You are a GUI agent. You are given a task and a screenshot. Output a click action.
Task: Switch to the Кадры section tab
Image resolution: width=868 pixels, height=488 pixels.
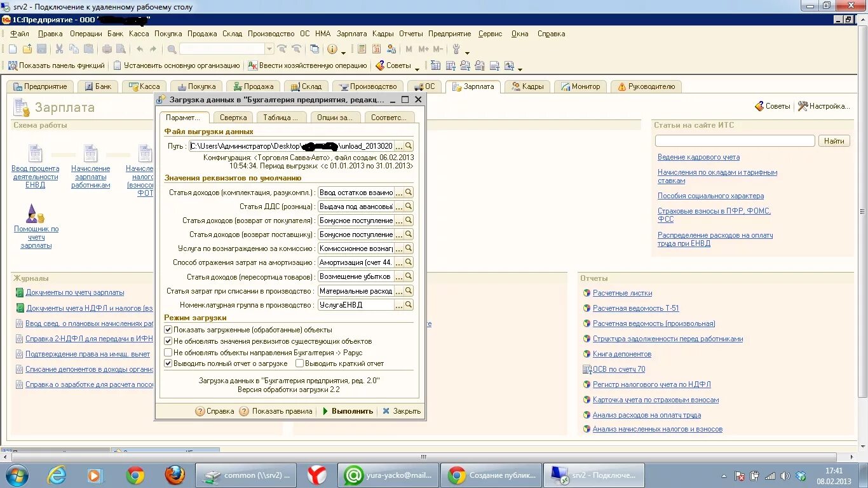527,86
